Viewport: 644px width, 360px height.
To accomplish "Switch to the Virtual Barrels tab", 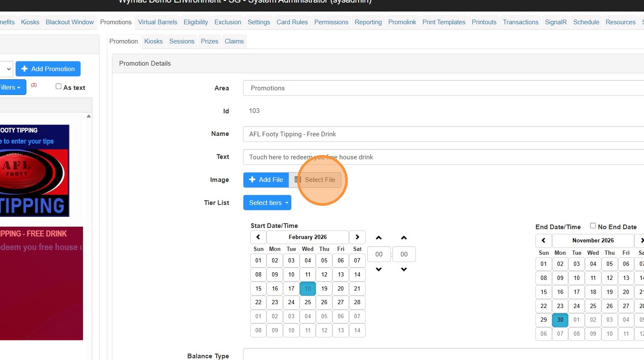I will 157,22.
